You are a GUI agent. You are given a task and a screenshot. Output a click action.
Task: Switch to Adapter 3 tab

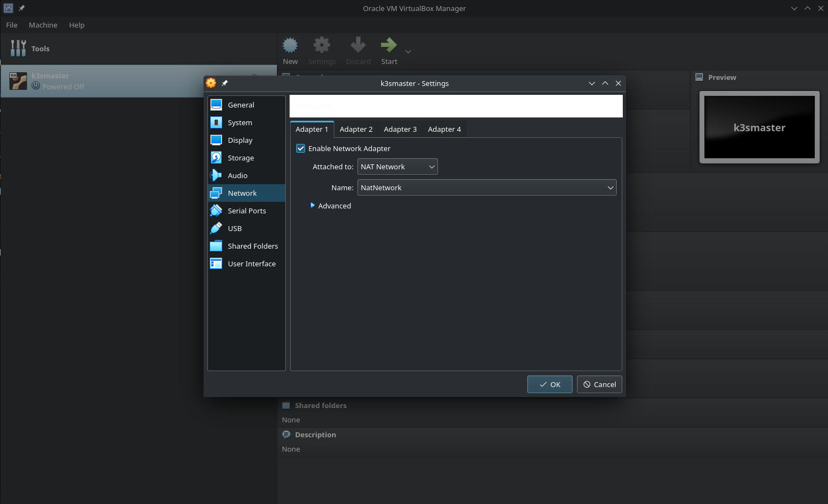[400, 129]
